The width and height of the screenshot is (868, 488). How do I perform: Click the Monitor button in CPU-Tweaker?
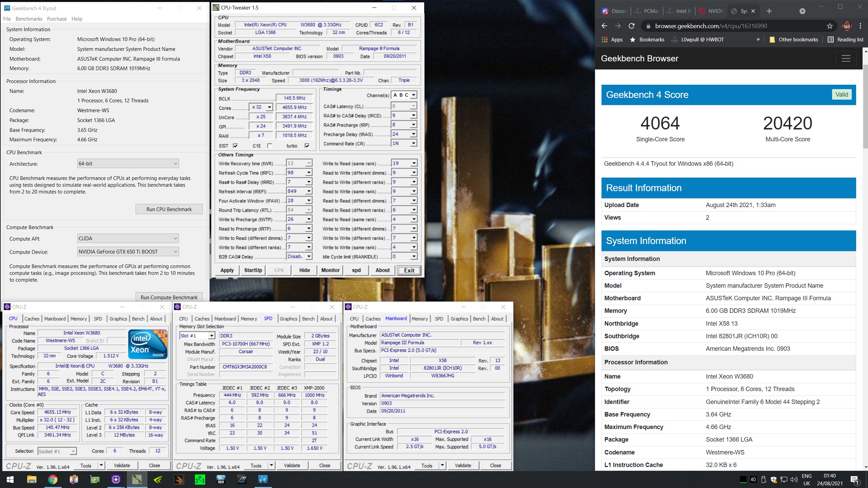pos(331,270)
